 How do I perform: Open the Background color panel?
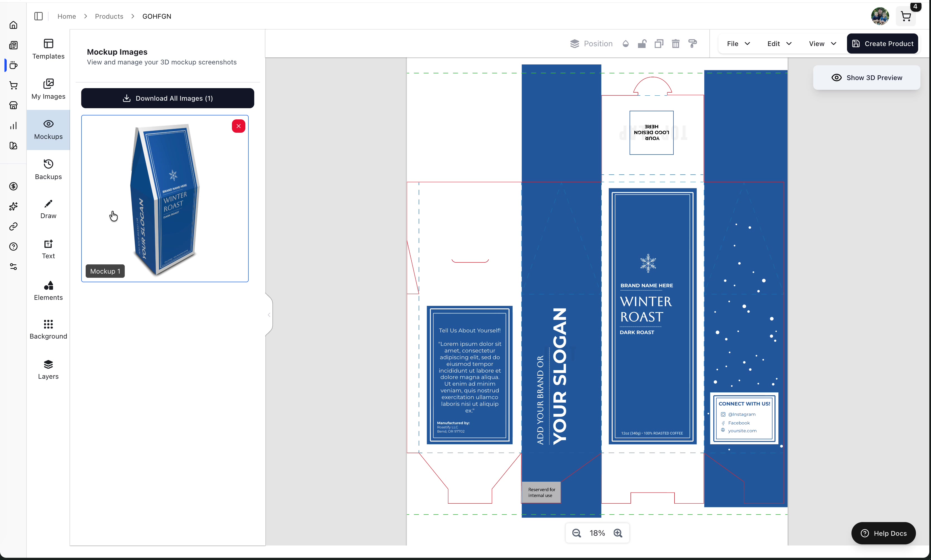(48, 329)
